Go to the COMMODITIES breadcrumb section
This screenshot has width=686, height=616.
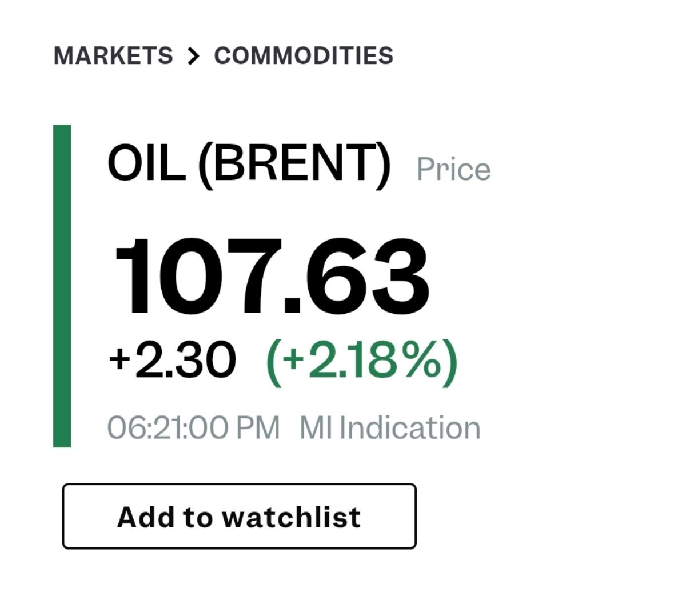[304, 56]
